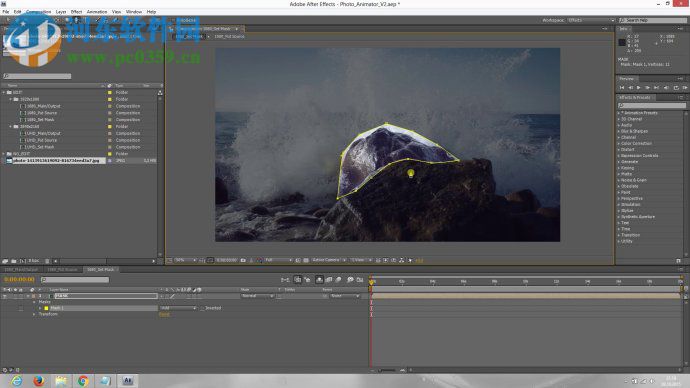Open the Window menu
This screenshot has height=388, width=690.
(134, 12)
